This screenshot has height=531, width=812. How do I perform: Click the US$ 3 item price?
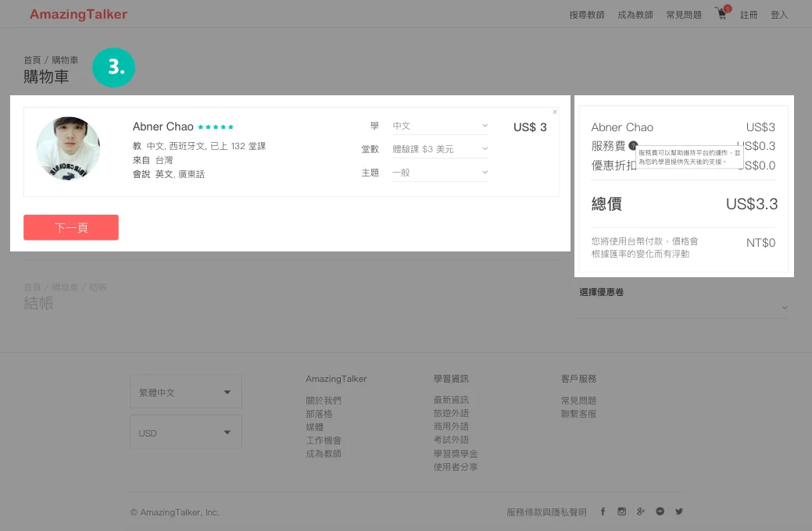pyautogui.click(x=530, y=127)
